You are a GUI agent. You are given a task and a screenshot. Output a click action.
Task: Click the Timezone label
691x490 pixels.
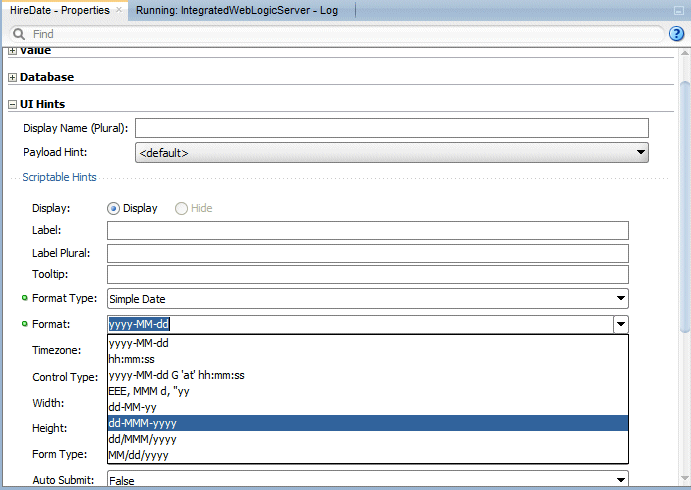pos(56,350)
